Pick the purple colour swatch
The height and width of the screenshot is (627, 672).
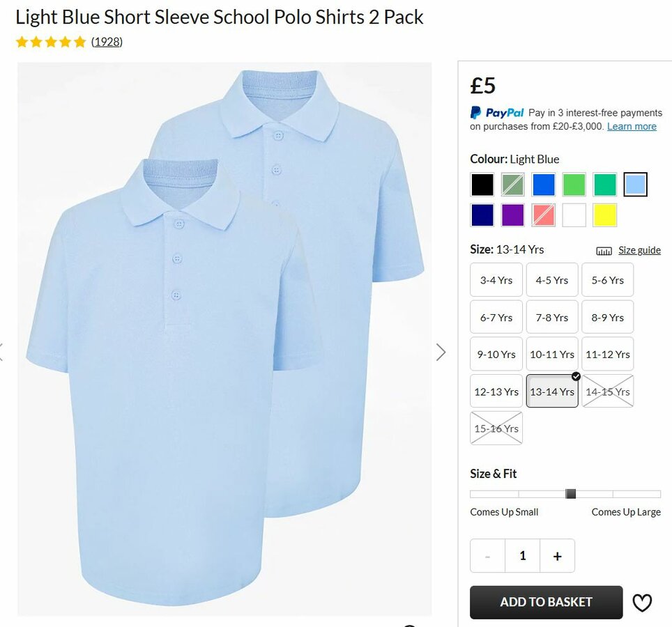[x=512, y=215]
